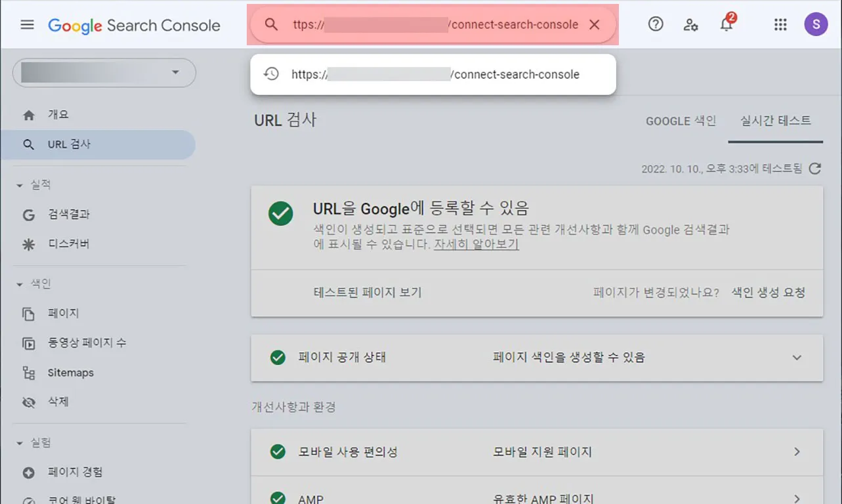Open 페이지 경험 report

click(x=98, y=472)
